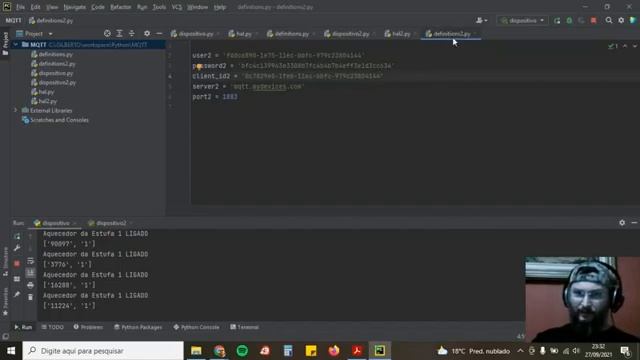640x360 pixels.
Task: Clear console output with trash icon
Action: pyautogui.click(x=30, y=297)
